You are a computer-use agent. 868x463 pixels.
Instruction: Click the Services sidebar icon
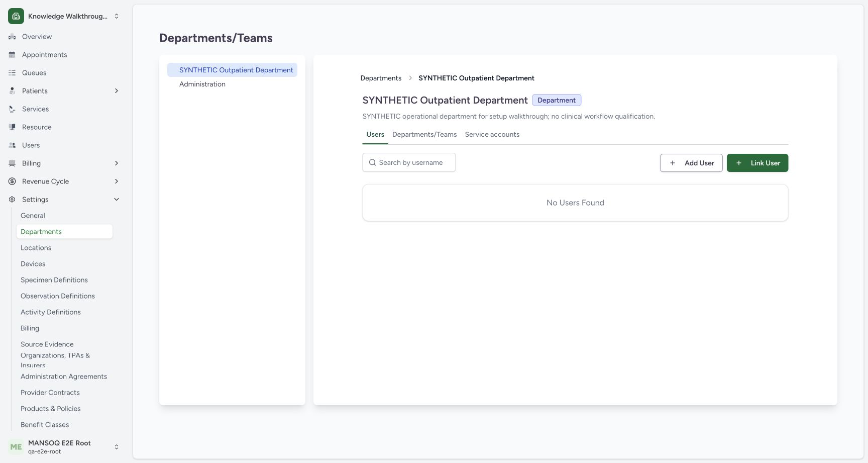(12, 109)
